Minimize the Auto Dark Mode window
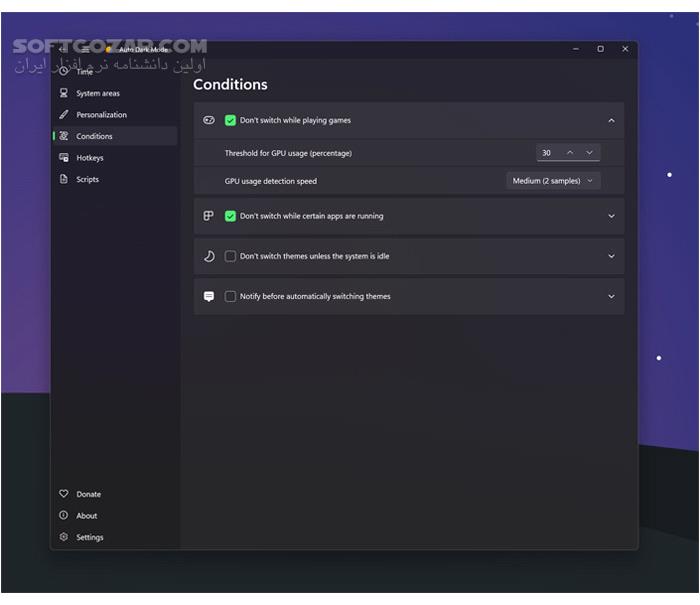The width and height of the screenshot is (700, 605). 576,49
